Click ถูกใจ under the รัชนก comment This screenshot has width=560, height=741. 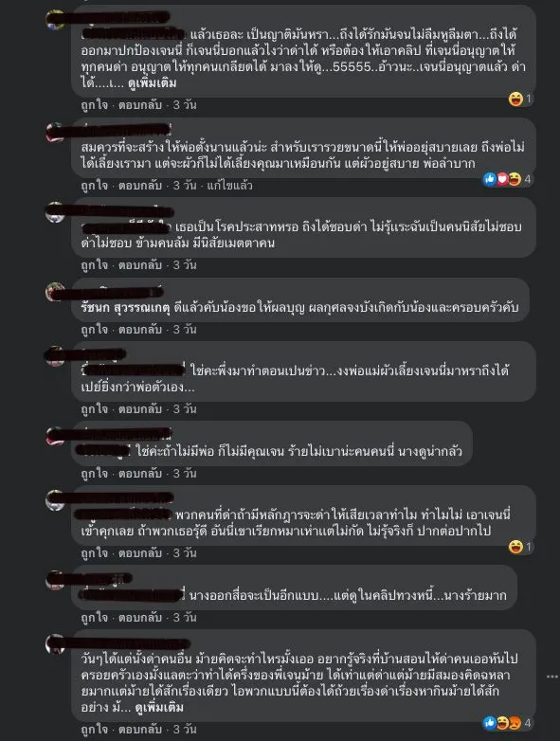pos(94,330)
